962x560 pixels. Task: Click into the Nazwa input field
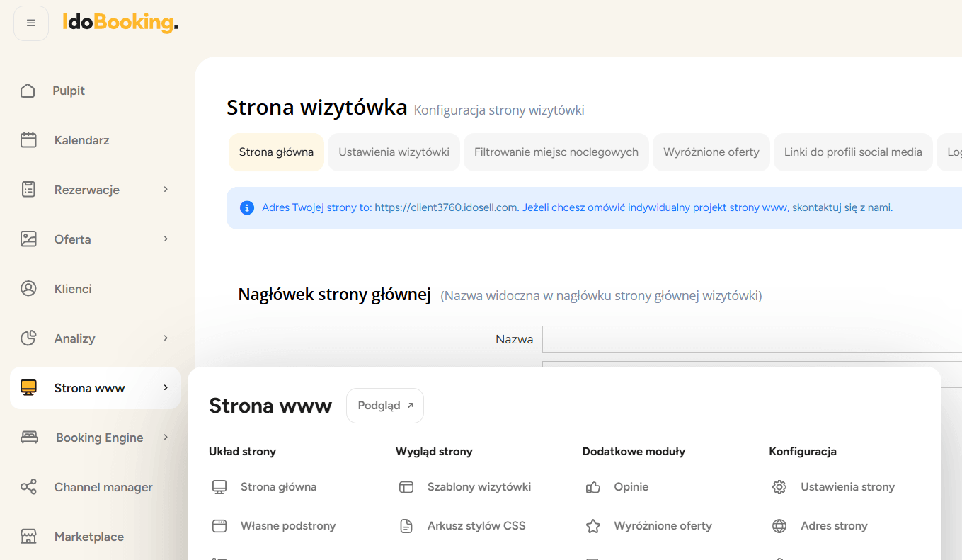pos(750,340)
